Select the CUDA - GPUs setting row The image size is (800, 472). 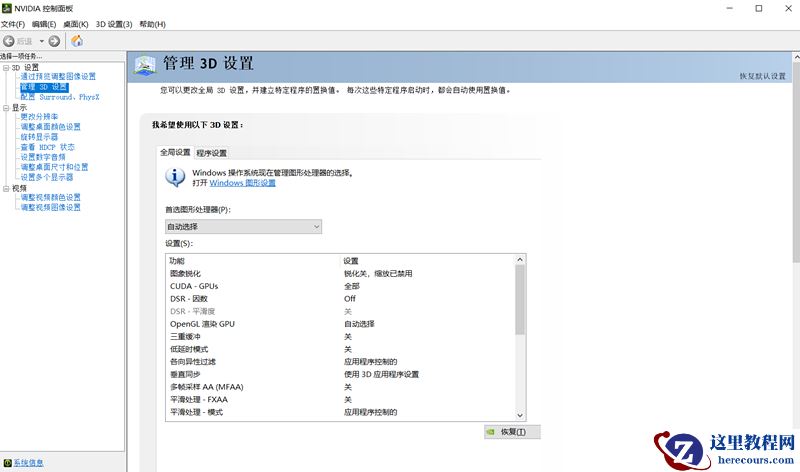click(x=341, y=286)
